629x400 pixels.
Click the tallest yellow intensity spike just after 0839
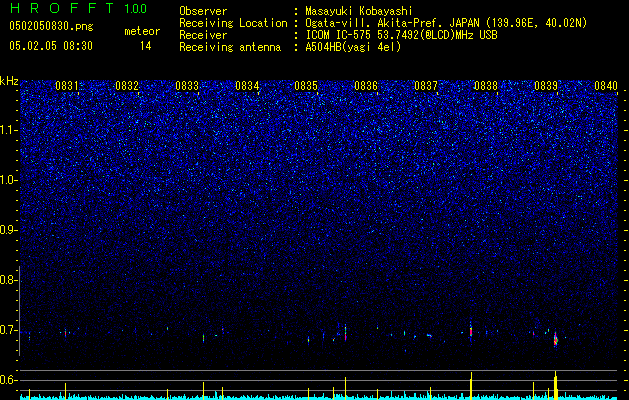coord(556,385)
